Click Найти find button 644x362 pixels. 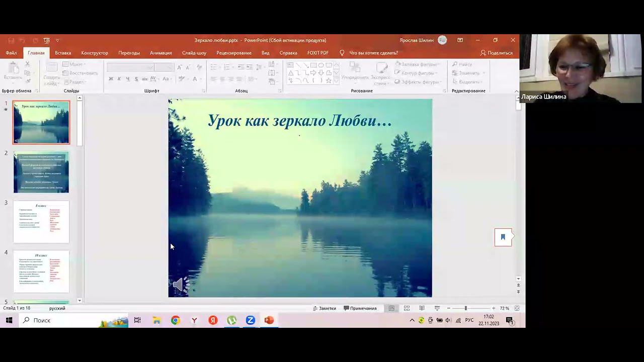pos(462,64)
